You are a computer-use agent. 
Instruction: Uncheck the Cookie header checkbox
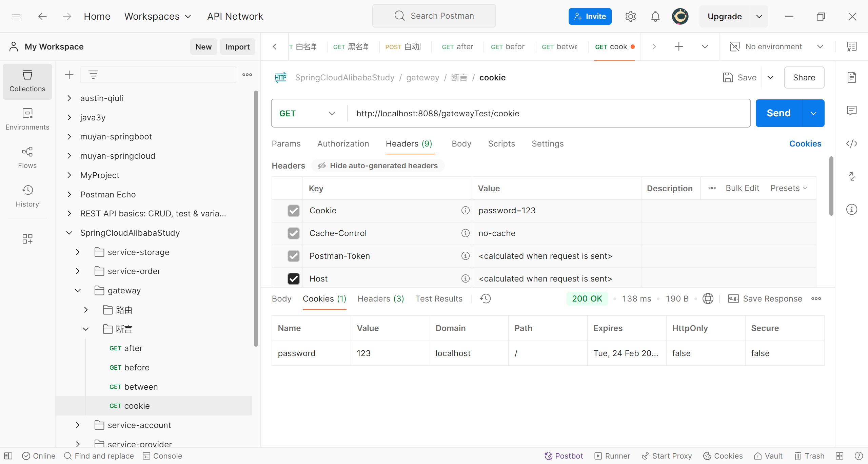click(293, 211)
